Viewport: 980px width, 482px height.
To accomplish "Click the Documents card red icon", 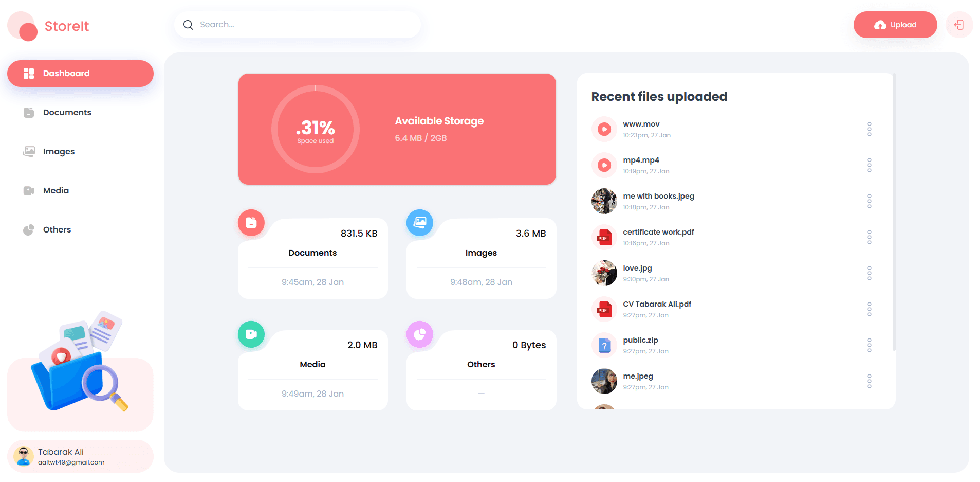I will pos(251,223).
